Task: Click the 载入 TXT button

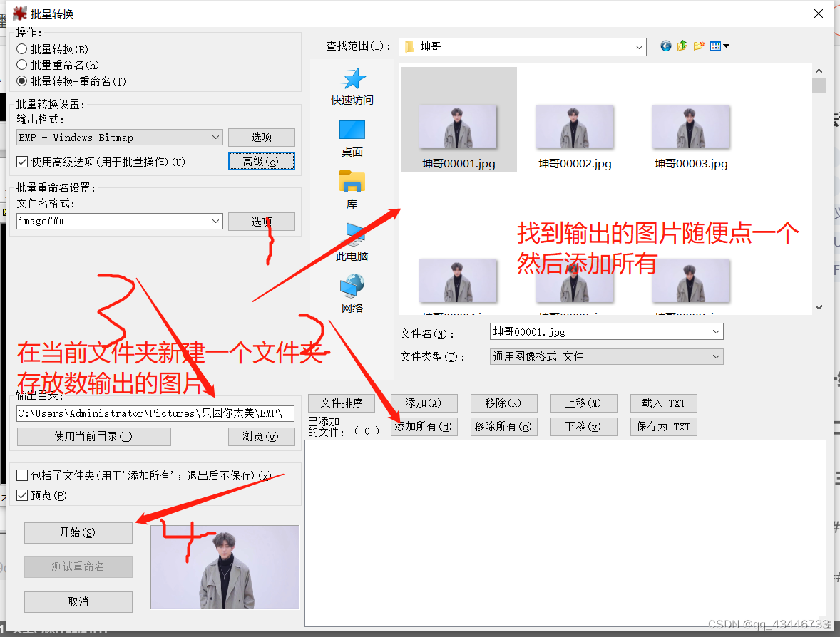Action: pyautogui.click(x=664, y=403)
